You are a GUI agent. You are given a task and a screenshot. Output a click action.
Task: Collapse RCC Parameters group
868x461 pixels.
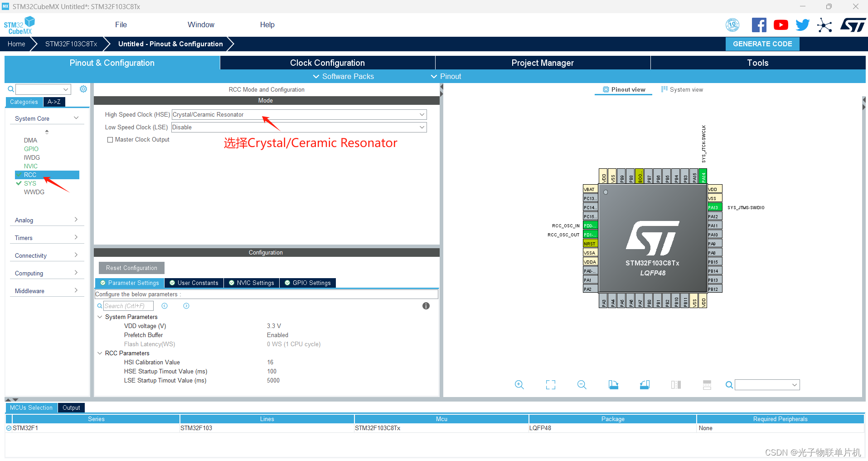[100, 353]
